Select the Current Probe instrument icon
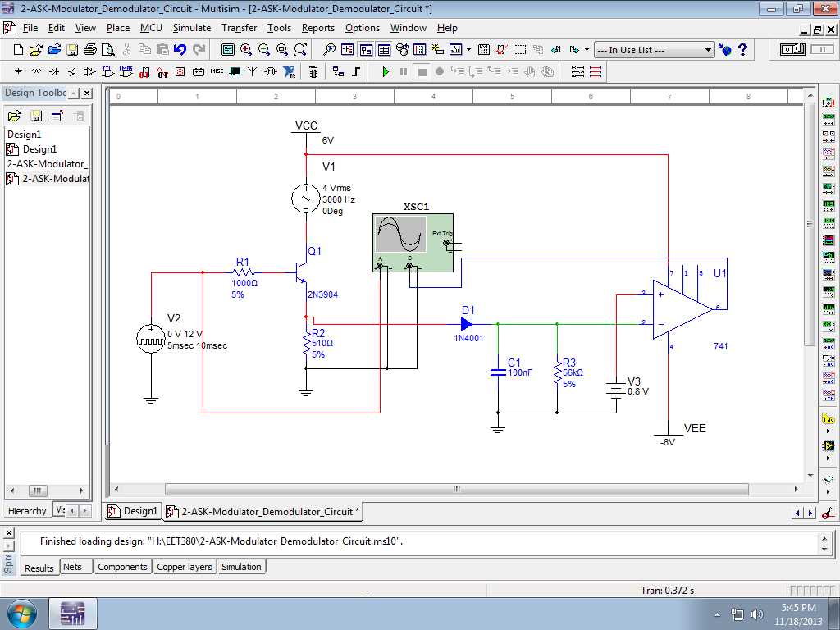The height and width of the screenshot is (630, 840). 829,513
